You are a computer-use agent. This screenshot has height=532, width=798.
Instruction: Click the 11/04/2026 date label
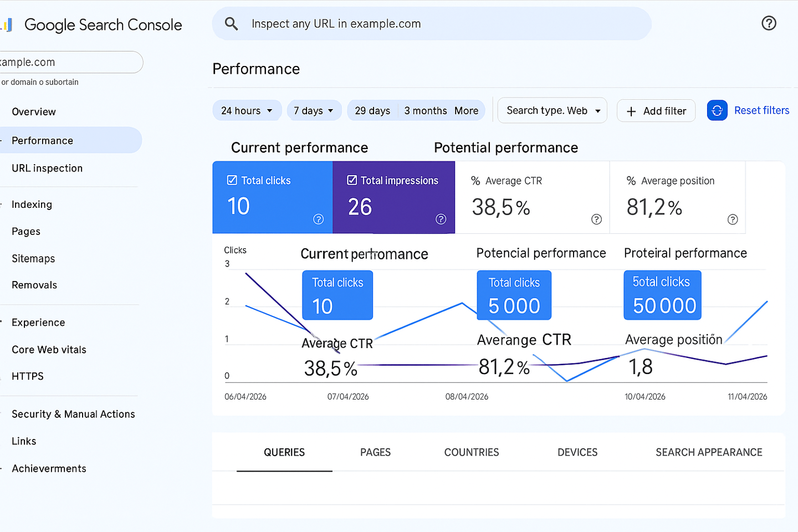point(748,397)
